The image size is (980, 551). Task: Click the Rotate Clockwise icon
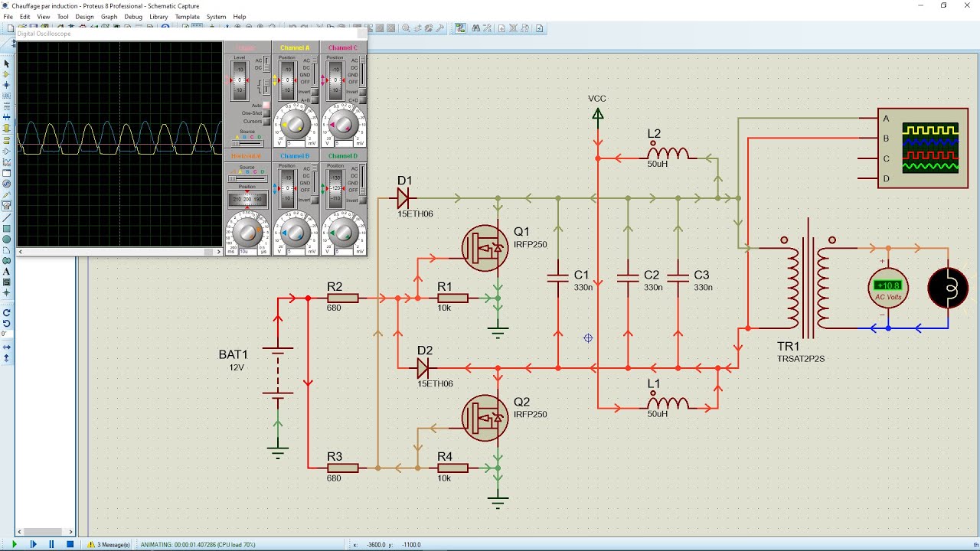[x=7, y=313]
